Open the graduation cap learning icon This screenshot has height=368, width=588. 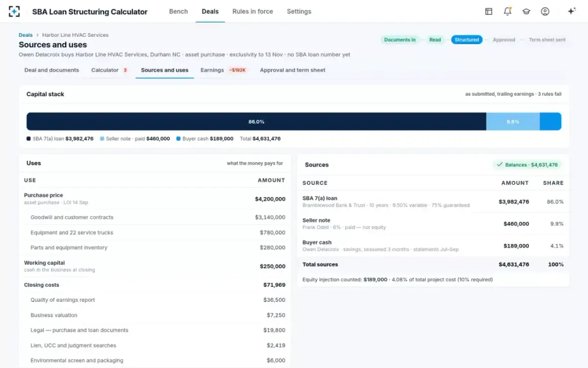click(x=526, y=11)
